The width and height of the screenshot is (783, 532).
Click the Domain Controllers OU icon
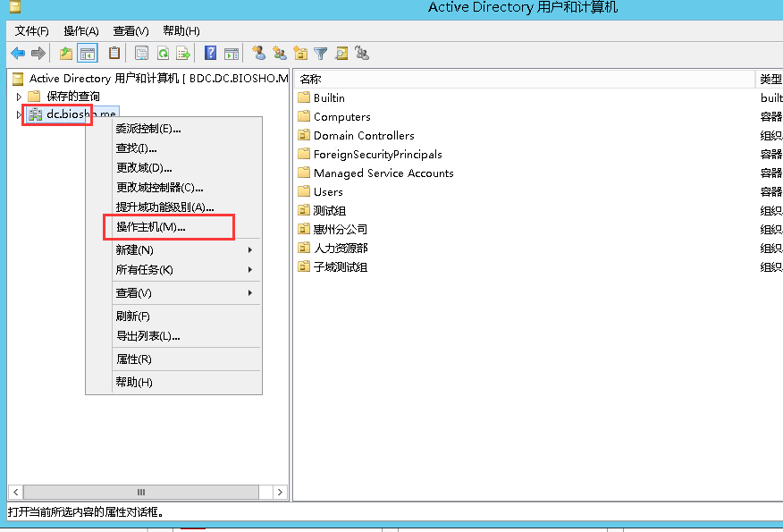click(x=304, y=135)
